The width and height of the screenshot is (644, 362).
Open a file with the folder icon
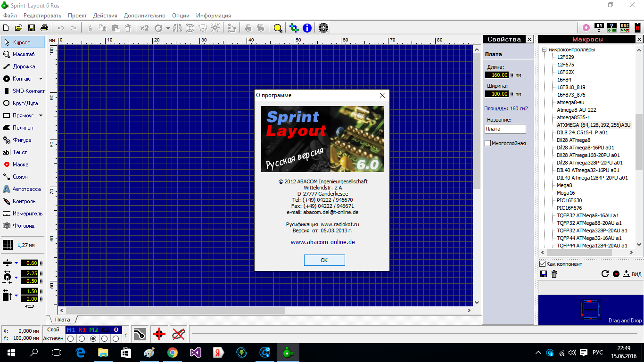tap(19, 28)
